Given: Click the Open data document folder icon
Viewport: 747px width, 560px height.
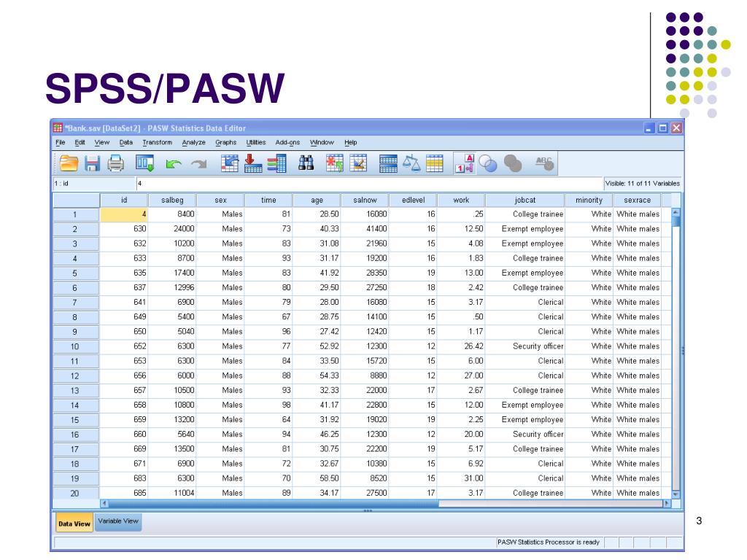Looking at the screenshot, I should pyautogui.click(x=69, y=163).
